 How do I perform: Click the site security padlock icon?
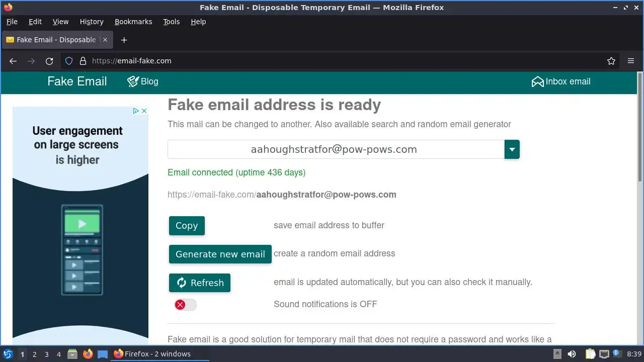(83, 61)
